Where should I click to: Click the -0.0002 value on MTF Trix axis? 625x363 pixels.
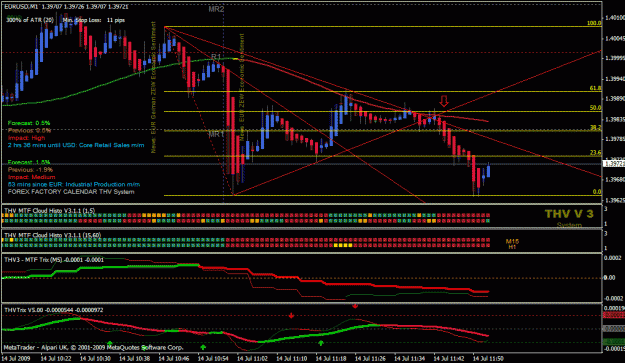coord(613,298)
